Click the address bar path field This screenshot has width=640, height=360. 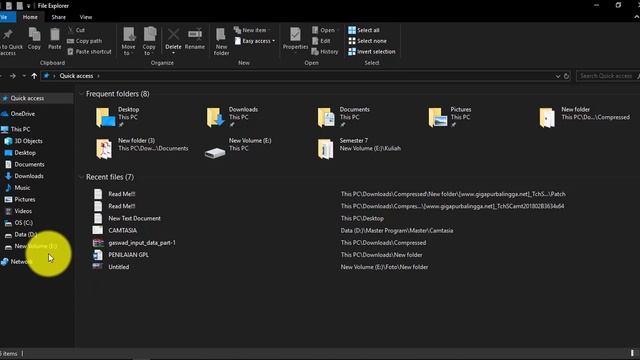click(305, 76)
